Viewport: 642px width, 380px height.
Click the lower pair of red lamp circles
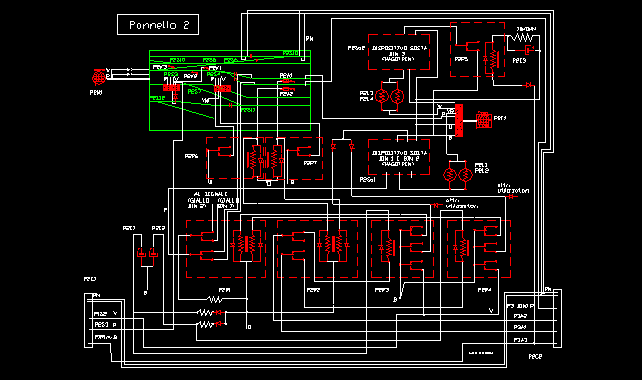click(x=458, y=175)
